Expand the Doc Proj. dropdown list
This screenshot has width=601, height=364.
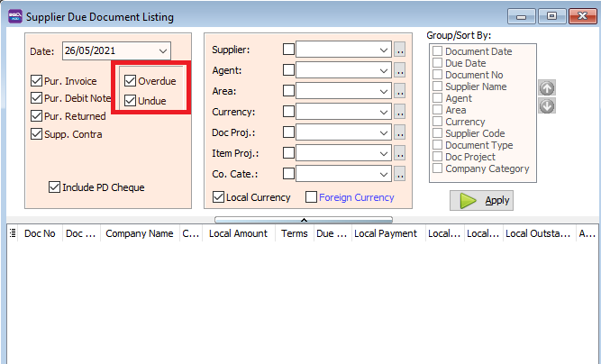tap(383, 132)
